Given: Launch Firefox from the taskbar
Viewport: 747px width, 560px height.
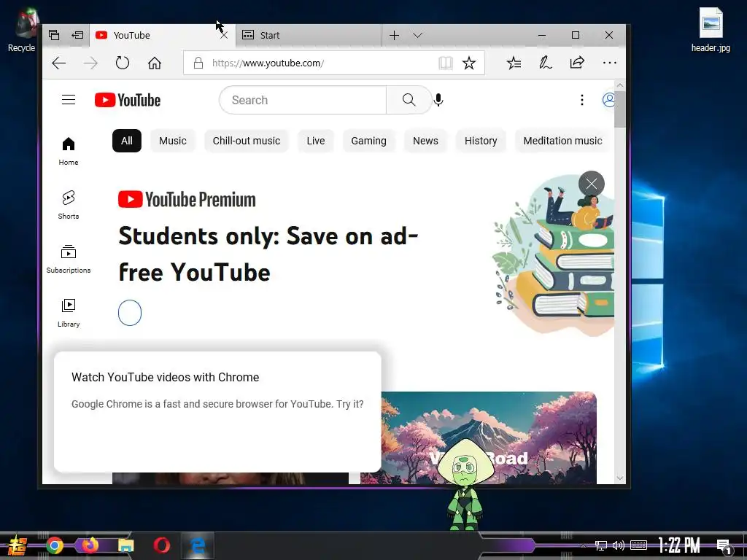Looking at the screenshot, I should point(90,545).
